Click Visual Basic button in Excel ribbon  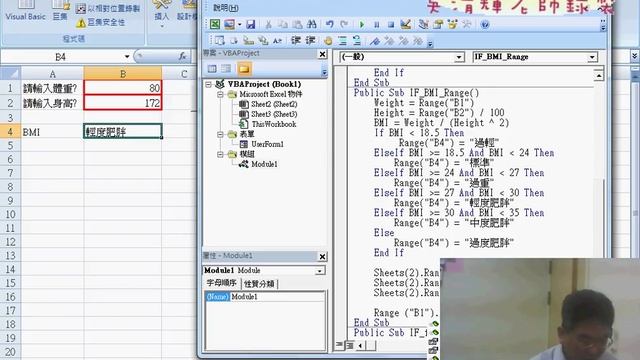(x=25, y=11)
